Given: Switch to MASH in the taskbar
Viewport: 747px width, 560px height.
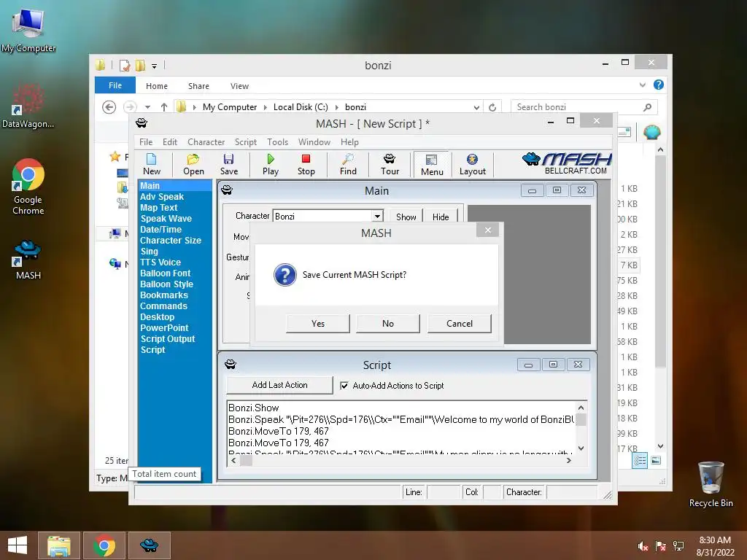Looking at the screenshot, I should click(149, 545).
